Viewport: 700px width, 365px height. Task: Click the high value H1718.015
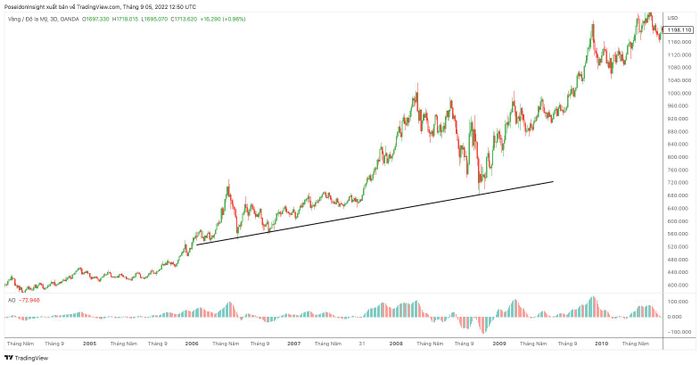tap(125, 19)
